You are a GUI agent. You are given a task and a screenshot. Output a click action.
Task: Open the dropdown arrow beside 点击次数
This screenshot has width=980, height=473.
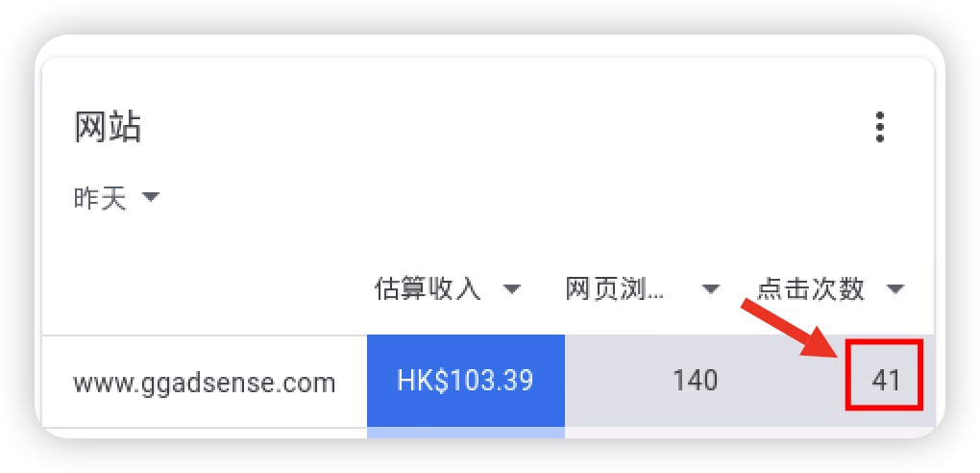tap(895, 289)
